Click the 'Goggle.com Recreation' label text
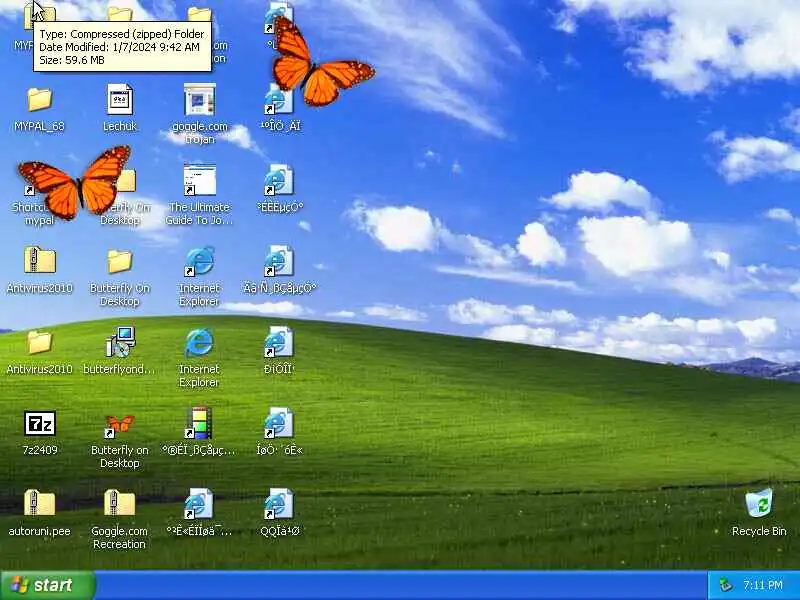Viewport: 800px width, 600px height. coord(119,538)
